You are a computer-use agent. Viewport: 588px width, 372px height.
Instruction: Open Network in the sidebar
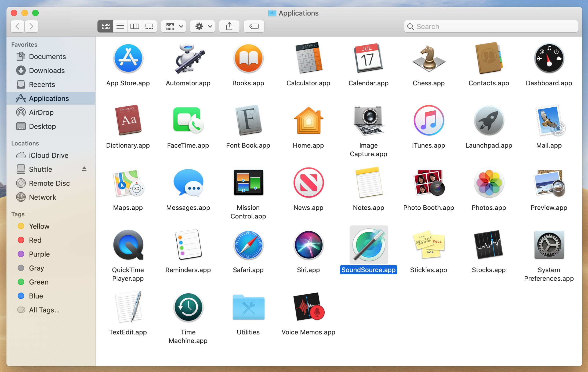pyautogui.click(x=51, y=197)
